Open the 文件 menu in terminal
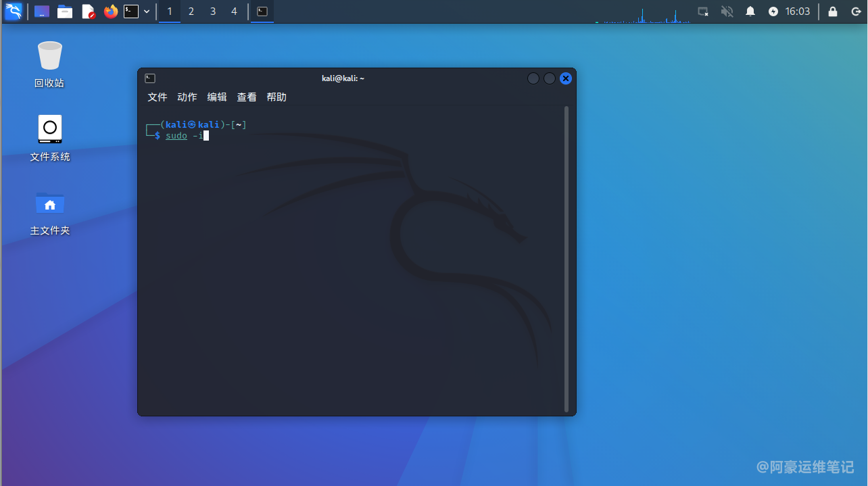This screenshot has width=868, height=486. pos(158,97)
